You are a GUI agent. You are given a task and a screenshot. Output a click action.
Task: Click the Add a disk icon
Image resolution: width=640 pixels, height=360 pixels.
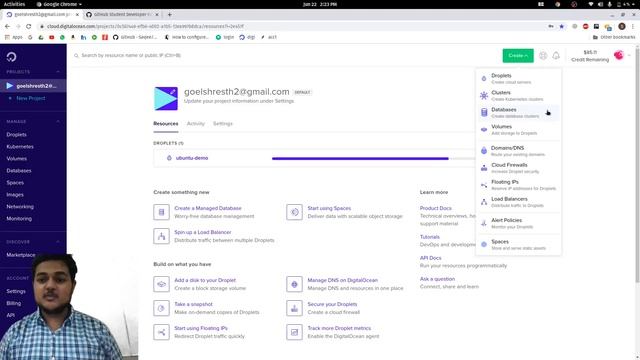(161, 284)
